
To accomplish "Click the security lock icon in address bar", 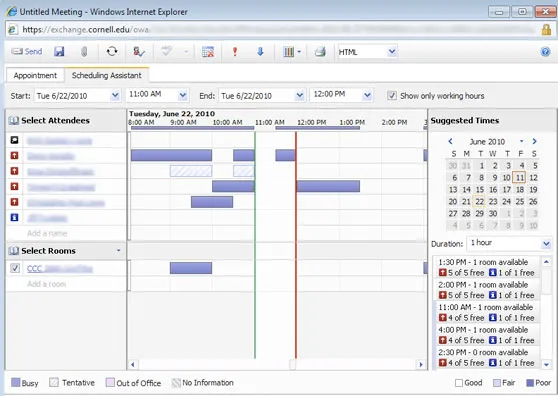I will coord(546,30).
